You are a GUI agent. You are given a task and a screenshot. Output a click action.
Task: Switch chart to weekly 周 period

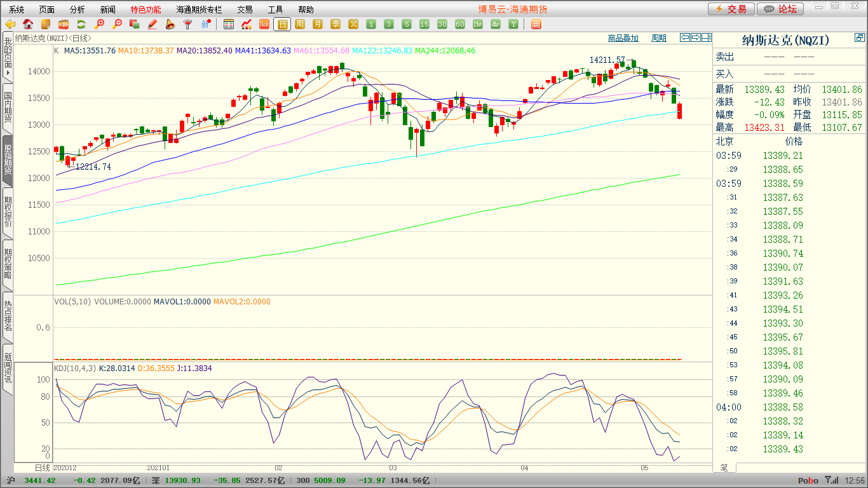pyautogui.click(x=300, y=24)
